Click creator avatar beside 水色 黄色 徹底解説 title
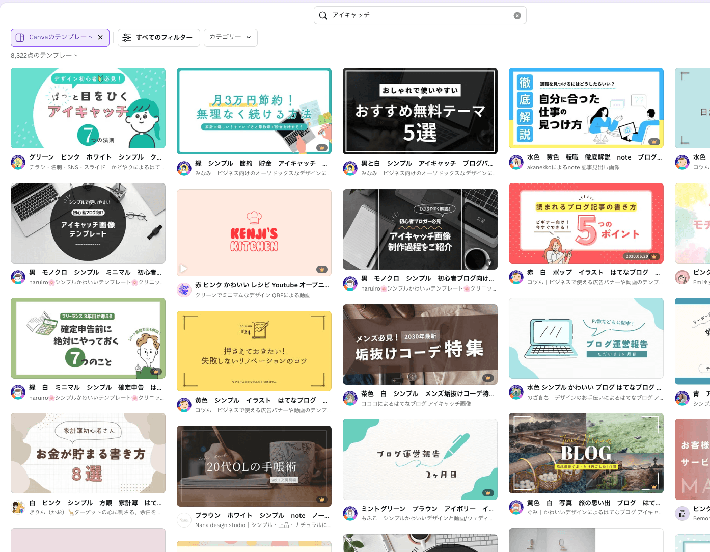 click(x=516, y=162)
